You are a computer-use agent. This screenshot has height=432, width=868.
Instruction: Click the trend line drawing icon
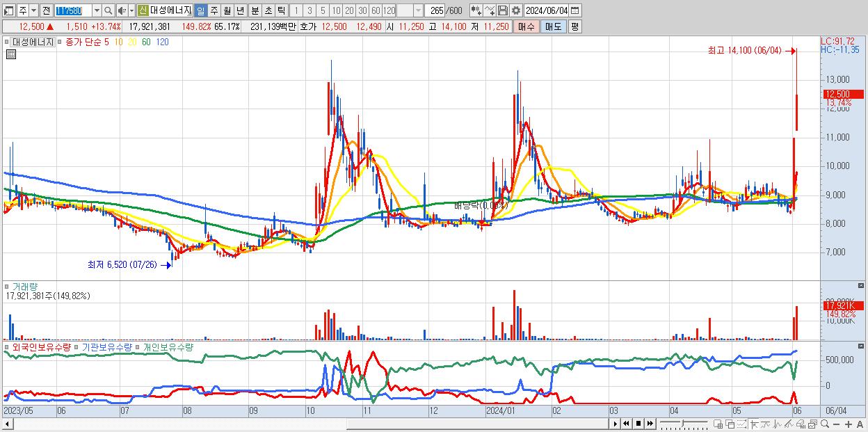point(766,424)
